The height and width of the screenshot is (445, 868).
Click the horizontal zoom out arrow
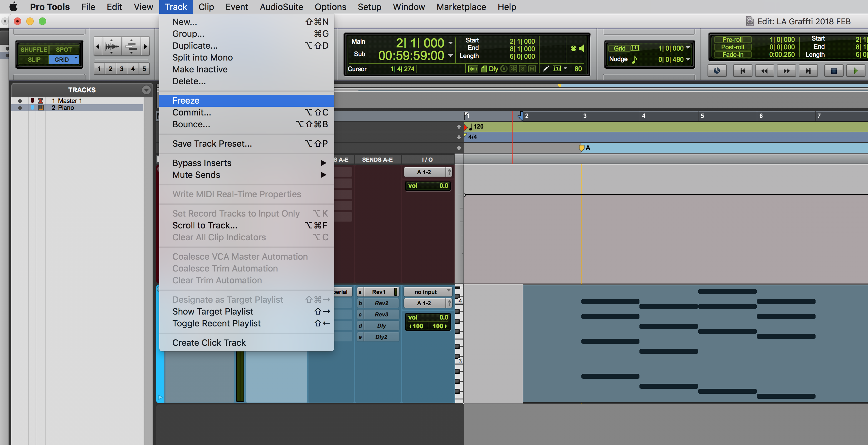point(98,46)
